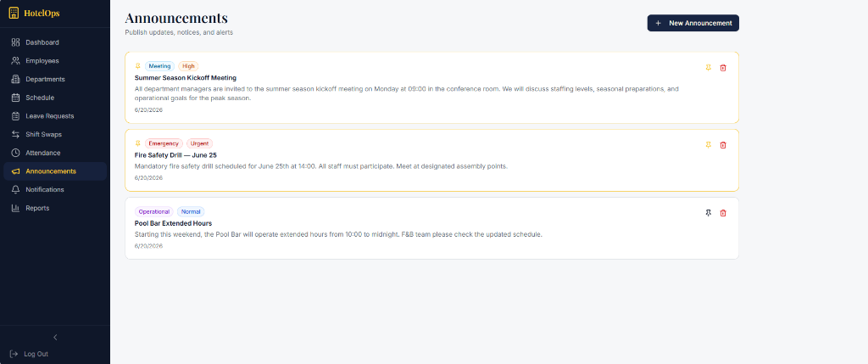Collapse the sidebar using the chevron arrow
Screen dimensions: 868x364
pyautogui.click(x=55, y=338)
